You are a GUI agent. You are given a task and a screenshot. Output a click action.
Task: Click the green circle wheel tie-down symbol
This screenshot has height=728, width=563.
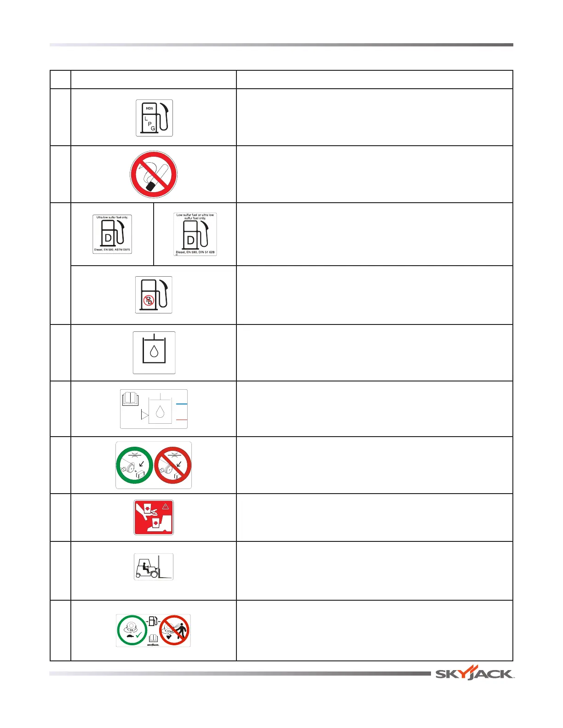pyautogui.click(x=134, y=465)
